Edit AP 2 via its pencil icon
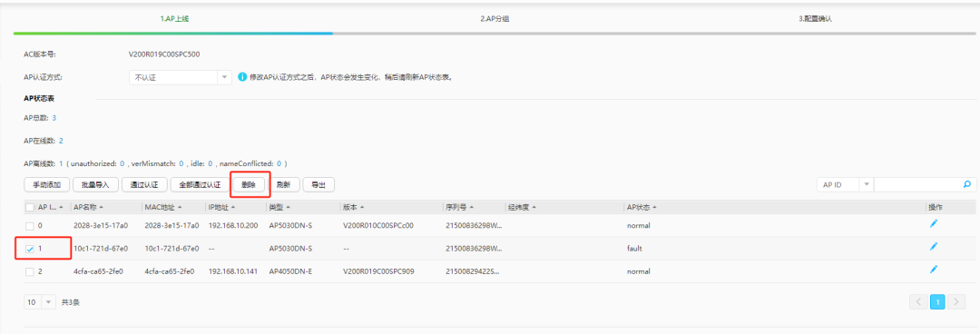The width and height of the screenshot is (980, 334). pyautogui.click(x=934, y=270)
